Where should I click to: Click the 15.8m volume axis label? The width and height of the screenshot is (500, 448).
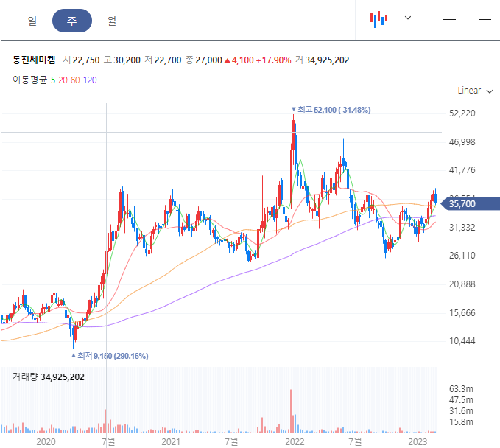pos(461,422)
